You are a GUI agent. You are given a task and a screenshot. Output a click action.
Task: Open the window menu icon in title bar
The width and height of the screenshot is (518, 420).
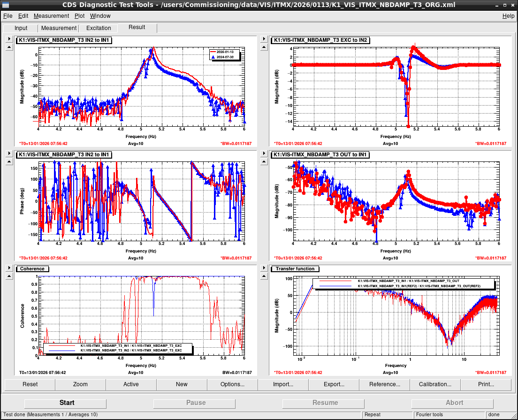tap(6, 5)
